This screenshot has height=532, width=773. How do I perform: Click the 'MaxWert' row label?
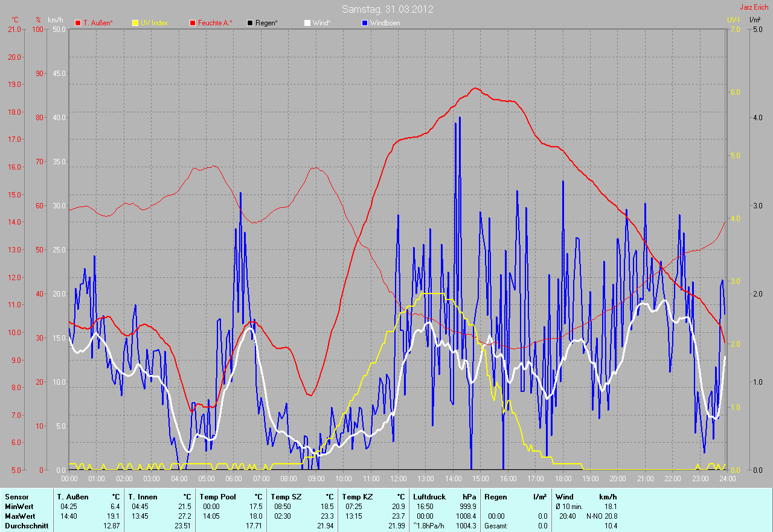pyautogui.click(x=20, y=516)
